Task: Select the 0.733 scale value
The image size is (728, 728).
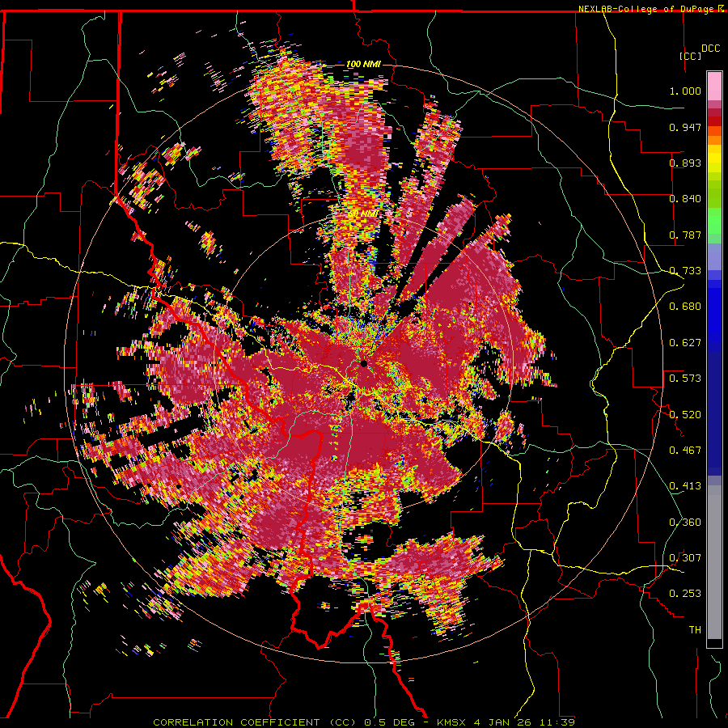Action: pyautogui.click(x=685, y=271)
